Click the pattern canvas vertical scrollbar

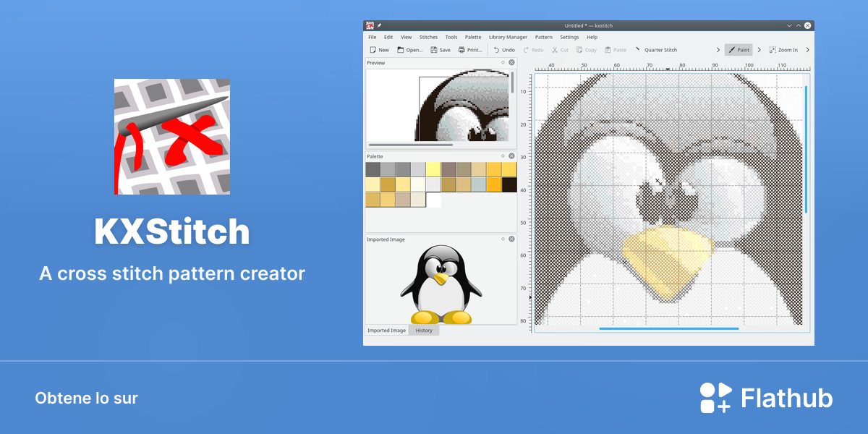point(806,150)
